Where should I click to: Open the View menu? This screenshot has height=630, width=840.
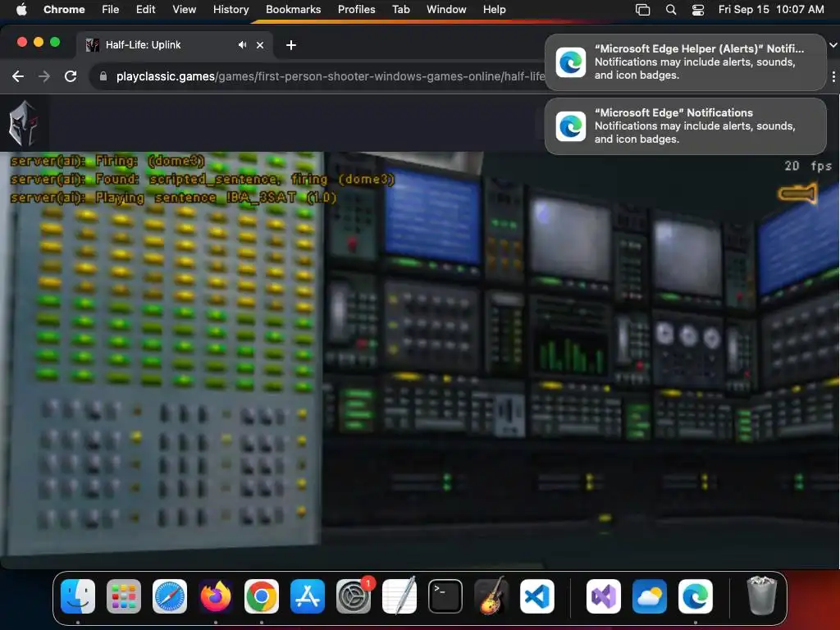pyautogui.click(x=184, y=9)
